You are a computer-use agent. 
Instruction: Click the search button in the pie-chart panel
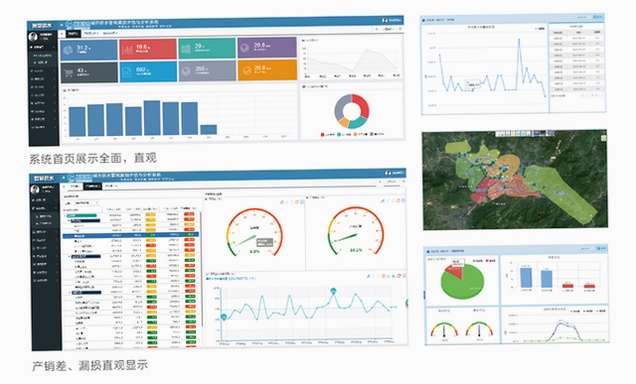601,248
